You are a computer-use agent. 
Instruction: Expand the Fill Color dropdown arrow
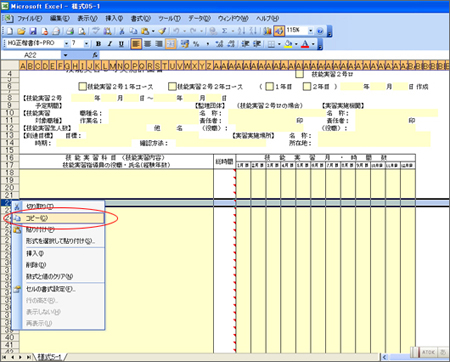pyautogui.click(x=296, y=44)
